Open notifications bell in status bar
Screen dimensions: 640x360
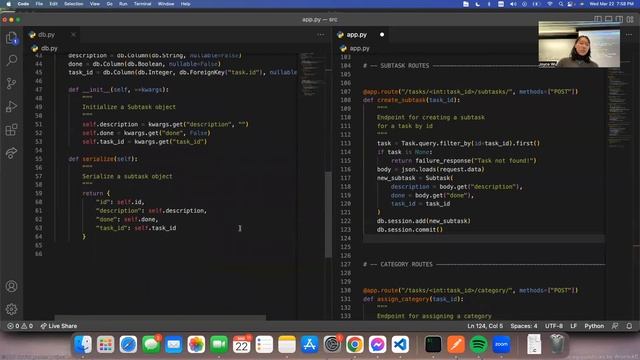(629, 326)
